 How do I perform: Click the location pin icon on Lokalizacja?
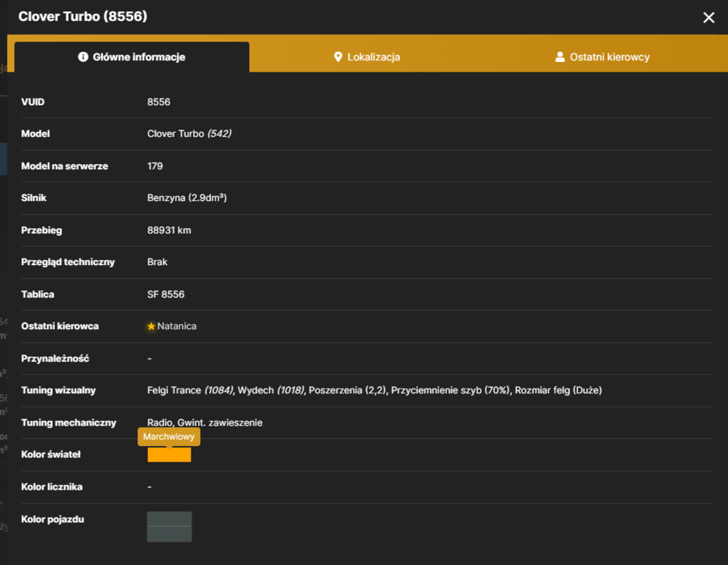point(338,57)
